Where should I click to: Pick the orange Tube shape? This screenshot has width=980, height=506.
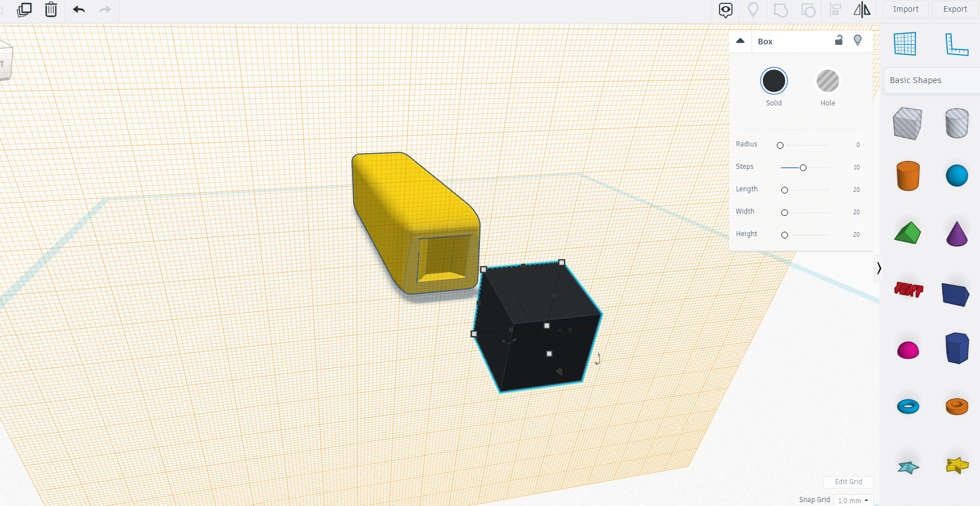click(x=957, y=406)
